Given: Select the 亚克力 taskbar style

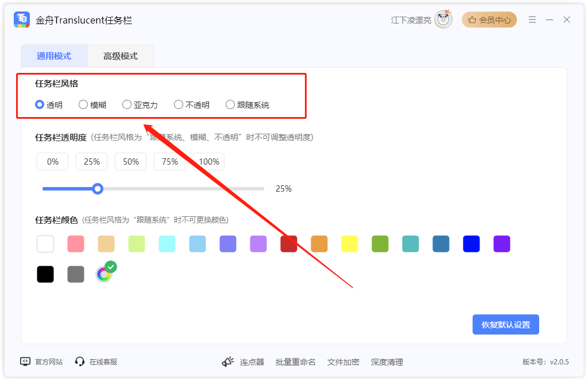Looking at the screenshot, I should click(140, 105).
